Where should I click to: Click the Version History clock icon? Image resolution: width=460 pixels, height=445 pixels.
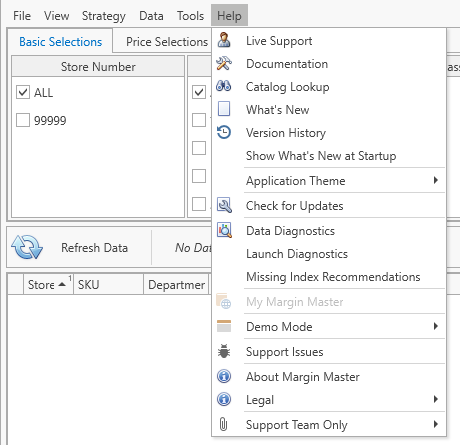coord(224,132)
